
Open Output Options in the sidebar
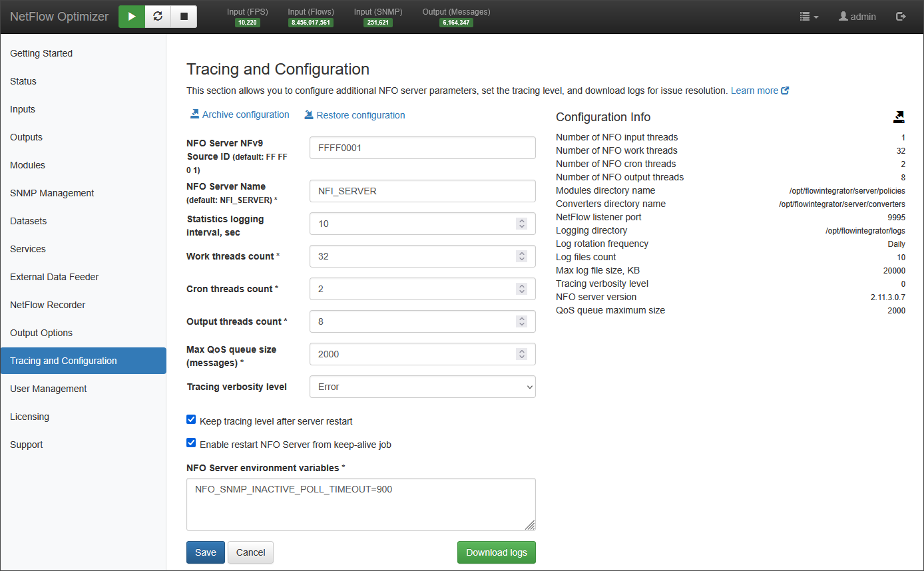[x=83, y=333]
